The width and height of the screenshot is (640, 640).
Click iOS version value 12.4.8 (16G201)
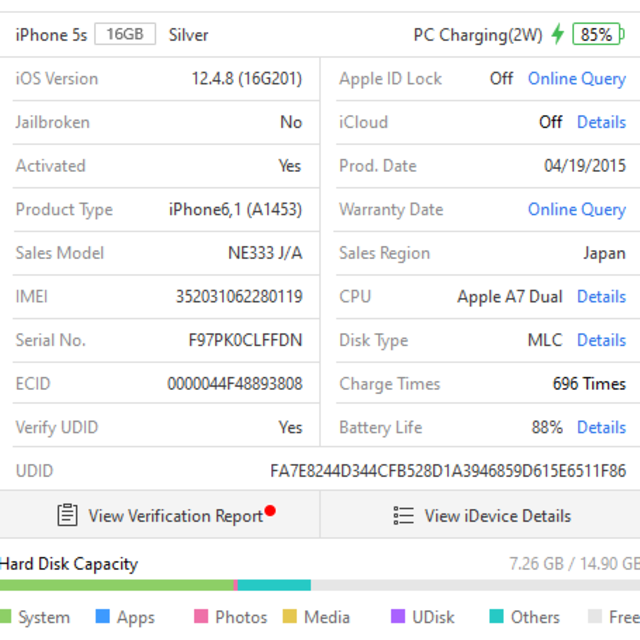[x=247, y=79]
